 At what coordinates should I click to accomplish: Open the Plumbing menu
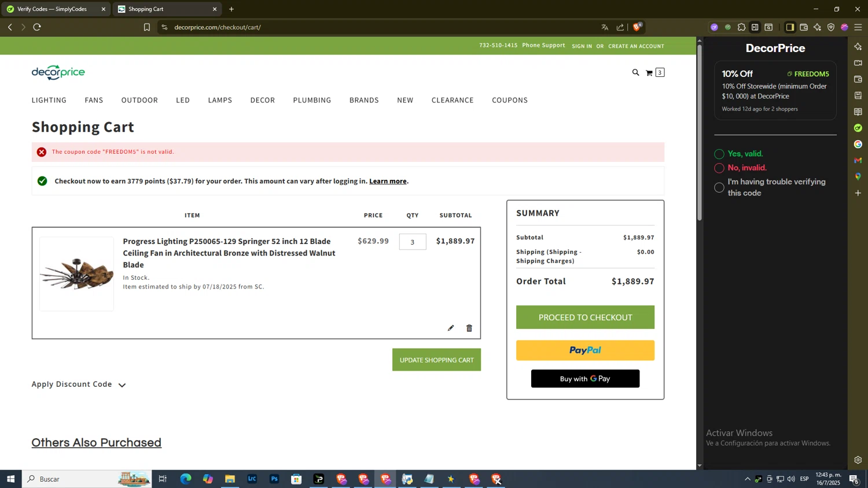click(x=312, y=100)
